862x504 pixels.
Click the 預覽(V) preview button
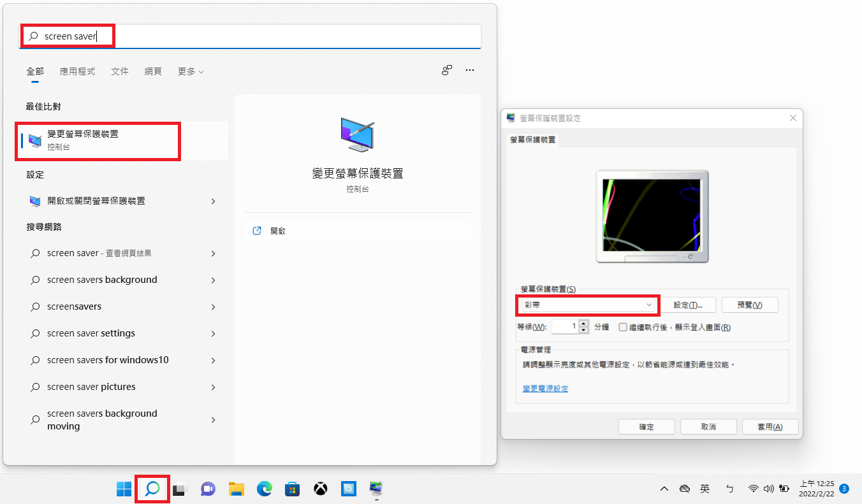point(749,305)
